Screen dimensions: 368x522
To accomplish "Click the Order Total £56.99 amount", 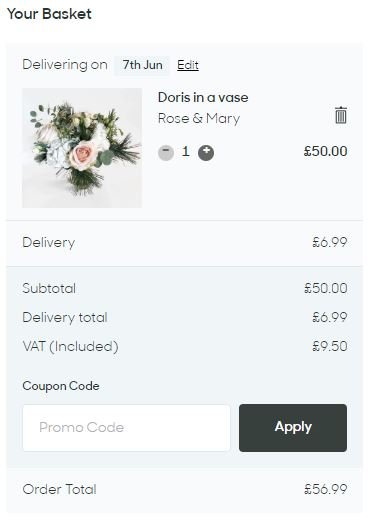I will click(x=326, y=489).
